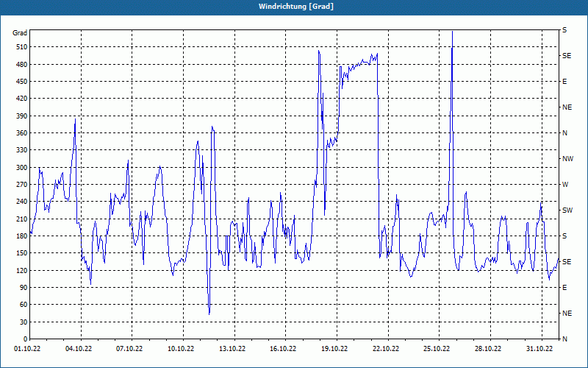Click the y-axis value 60
Screen dimensions: 588x368
tap(24, 305)
